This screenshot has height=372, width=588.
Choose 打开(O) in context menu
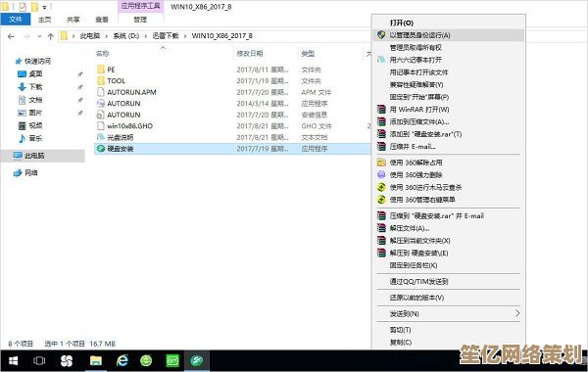click(401, 23)
